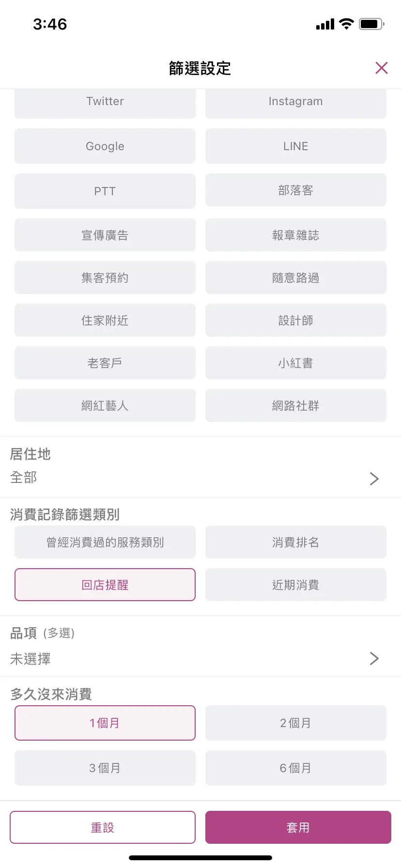The height and width of the screenshot is (868, 401).
Task: Toggle the PTT source chip
Action: pyautogui.click(x=105, y=191)
